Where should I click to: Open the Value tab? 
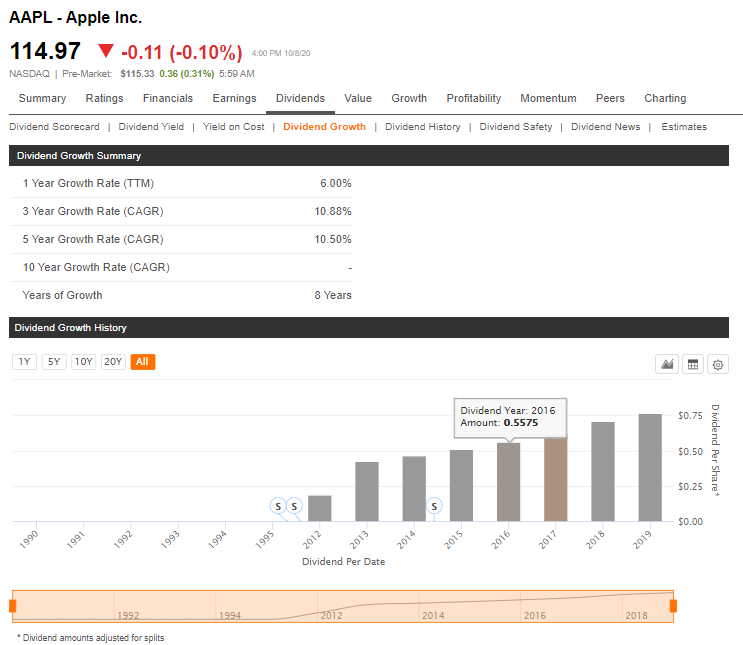point(358,98)
